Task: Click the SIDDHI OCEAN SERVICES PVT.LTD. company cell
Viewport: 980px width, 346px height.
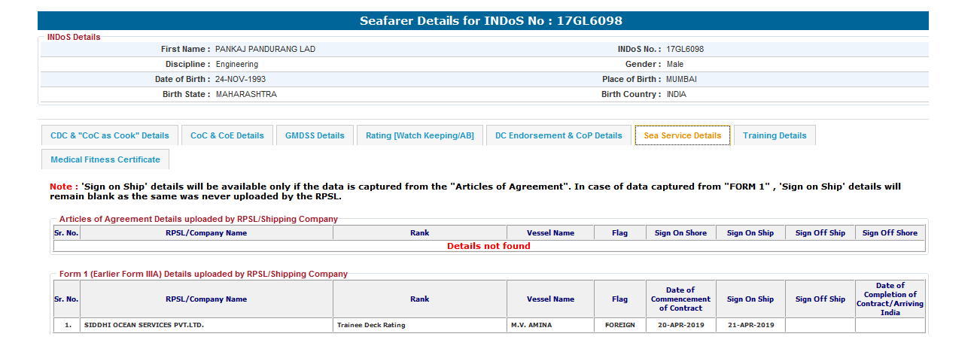Action: click(144, 325)
